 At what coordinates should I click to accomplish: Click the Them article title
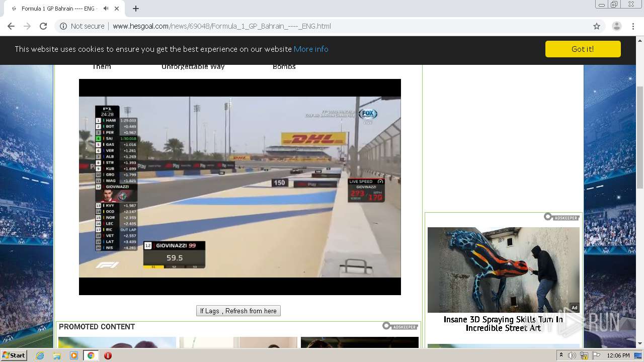(x=102, y=67)
